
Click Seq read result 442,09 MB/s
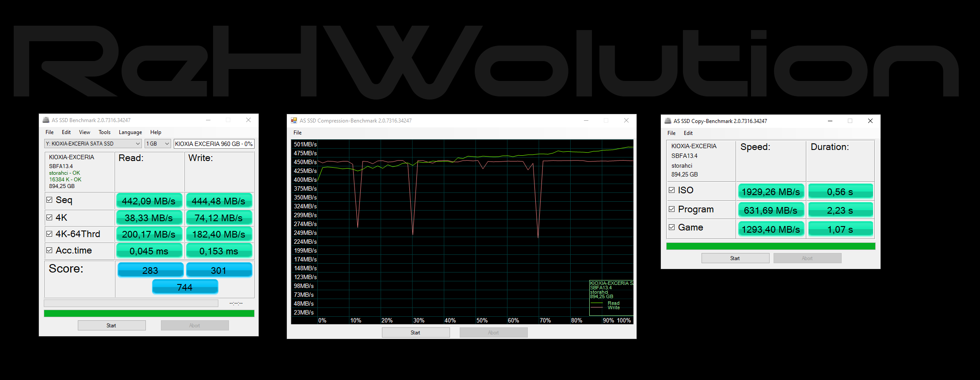[x=149, y=201]
